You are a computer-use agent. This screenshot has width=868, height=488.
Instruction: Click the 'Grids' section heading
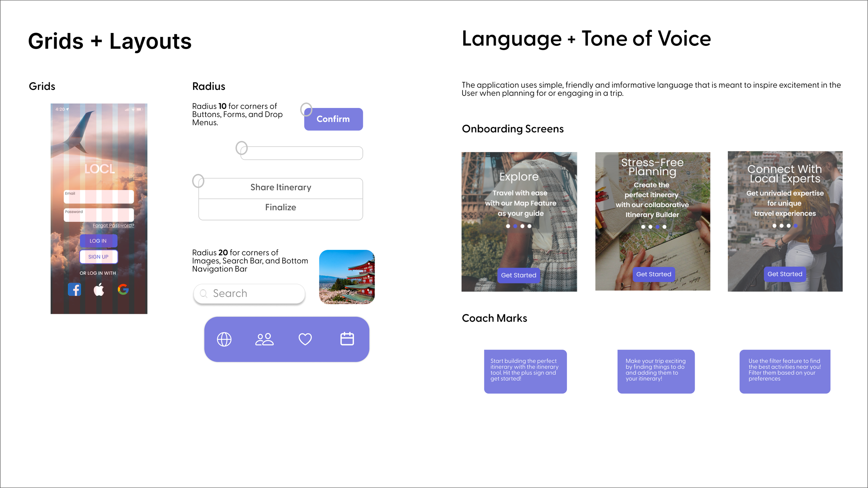coord(42,86)
